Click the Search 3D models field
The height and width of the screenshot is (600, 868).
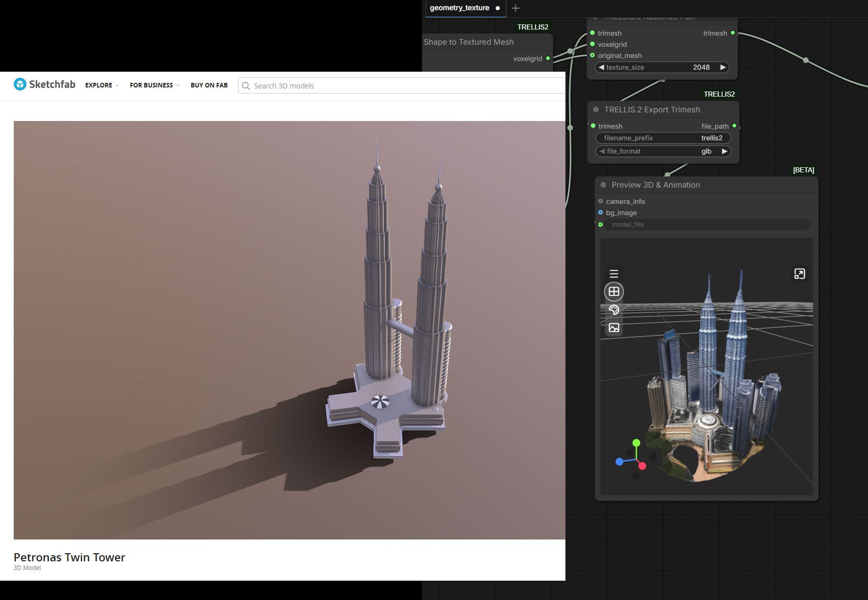pos(402,85)
